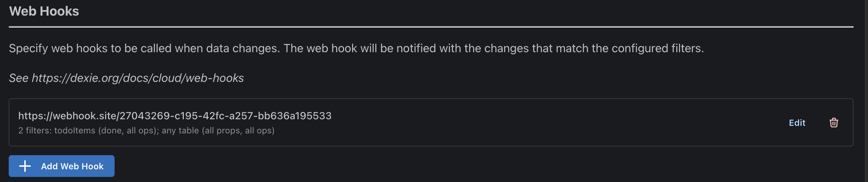This screenshot has width=868, height=182.
Task: Delete the webhook.site web hook with trash icon
Action: (x=834, y=123)
